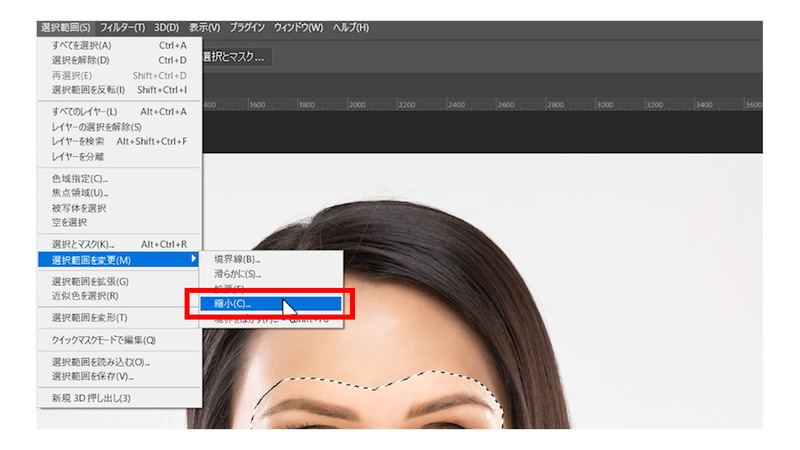Viewport: 800px width, 450px height.
Task: Choose 選択を解除(D) menu entry
Action: point(119,60)
